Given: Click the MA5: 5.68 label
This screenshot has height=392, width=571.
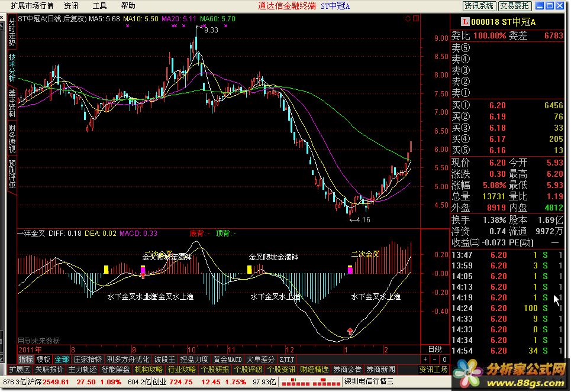Looking at the screenshot, I should point(104,18).
